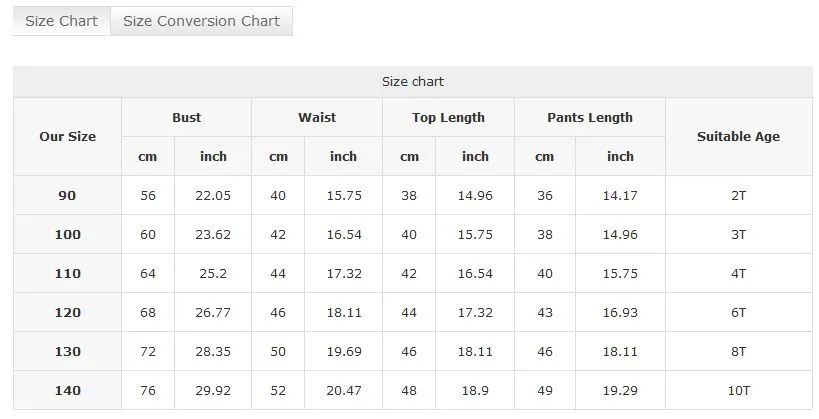Click the 19.29 pants length cell
Screen dimensions: 819x419
(x=620, y=390)
